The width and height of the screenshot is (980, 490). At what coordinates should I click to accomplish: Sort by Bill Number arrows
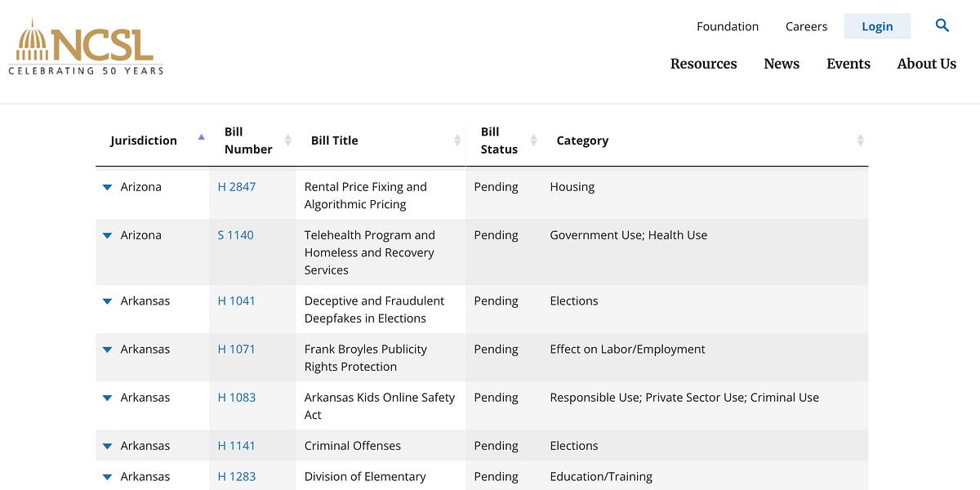click(287, 140)
